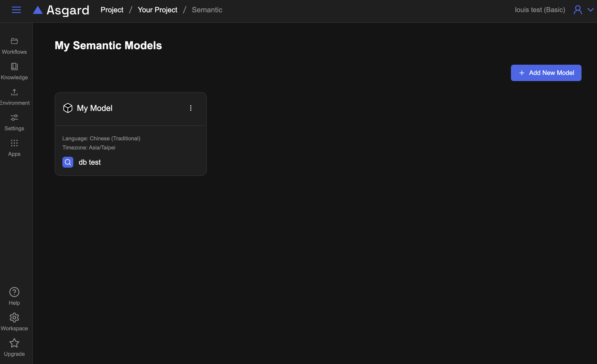Open the Apps grid icon
The height and width of the screenshot is (364, 597).
pos(14,143)
